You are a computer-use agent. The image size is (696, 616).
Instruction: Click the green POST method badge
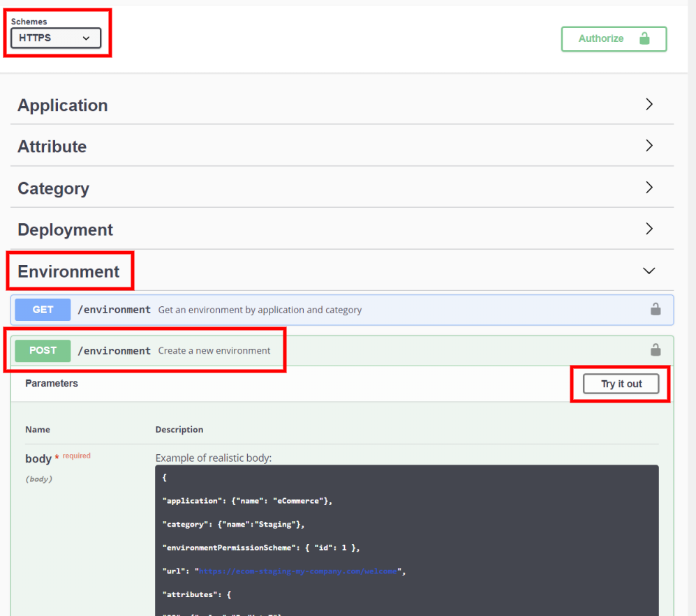point(43,350)
